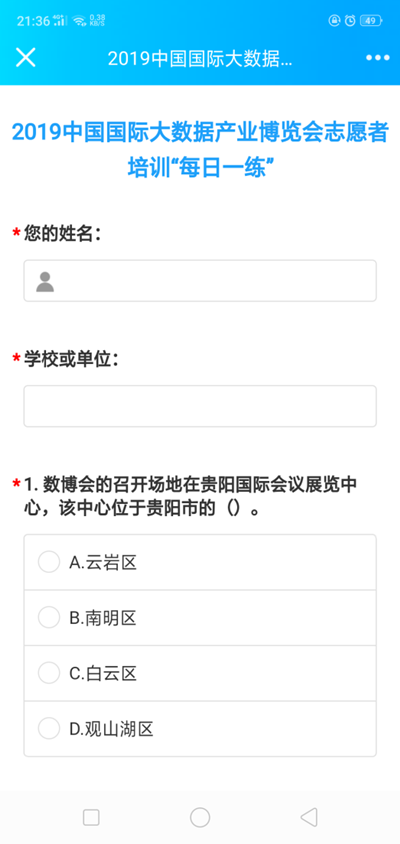
Task: Focus the 您的姓名 text input
Action: [x=200, y=281]
